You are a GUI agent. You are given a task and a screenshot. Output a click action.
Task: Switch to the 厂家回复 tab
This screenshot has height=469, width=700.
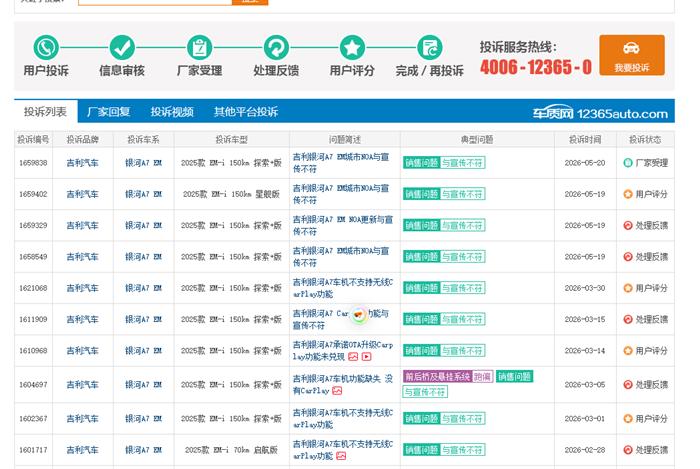tap(108, 112)
